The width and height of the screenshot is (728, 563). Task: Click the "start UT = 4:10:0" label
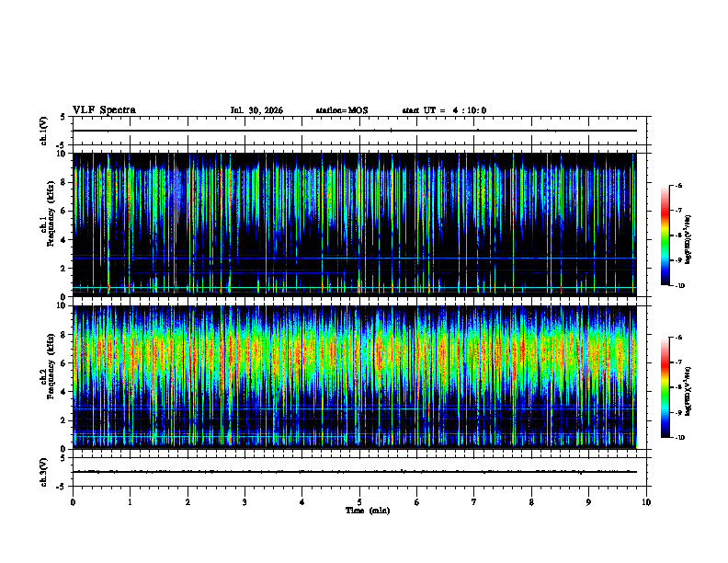tap(444, 110)
